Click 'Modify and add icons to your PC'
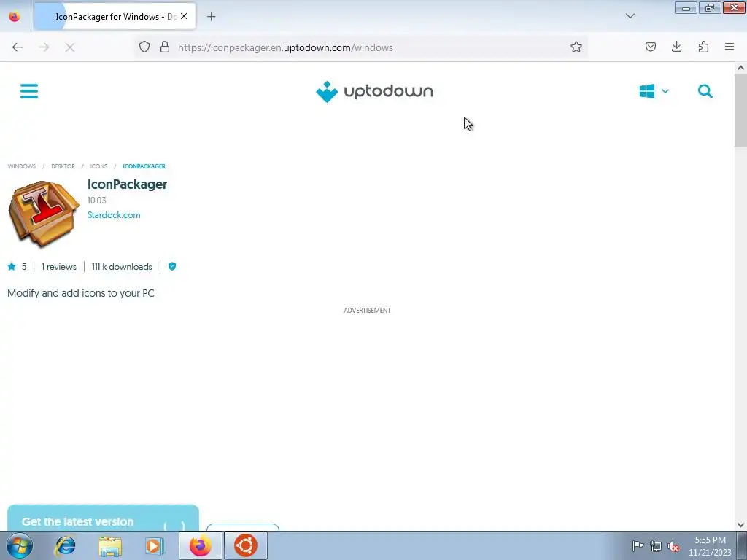Image resolution: width=747 pixels, height=560 pixels. [81, 293]
